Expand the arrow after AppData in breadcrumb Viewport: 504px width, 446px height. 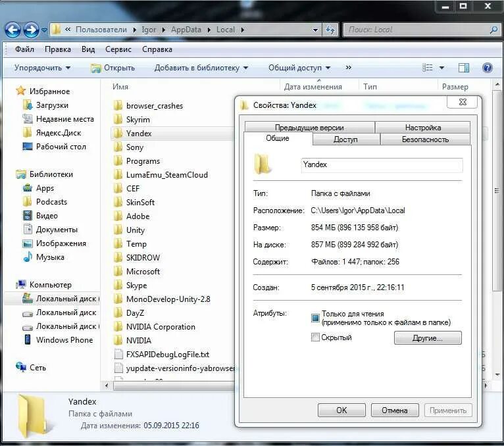click(x=209, y=30)
